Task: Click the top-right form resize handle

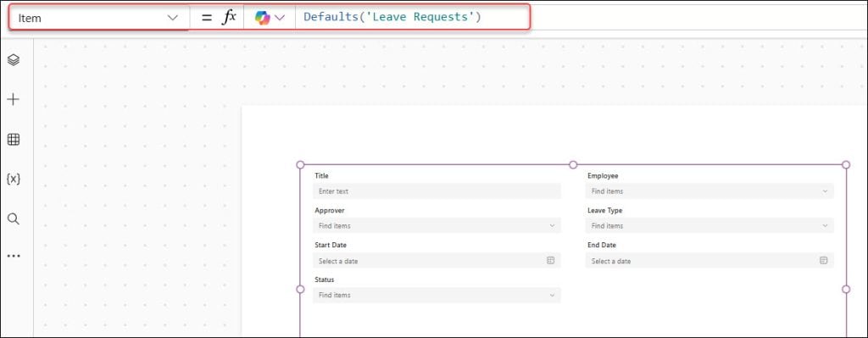Action: coord(846,165)
